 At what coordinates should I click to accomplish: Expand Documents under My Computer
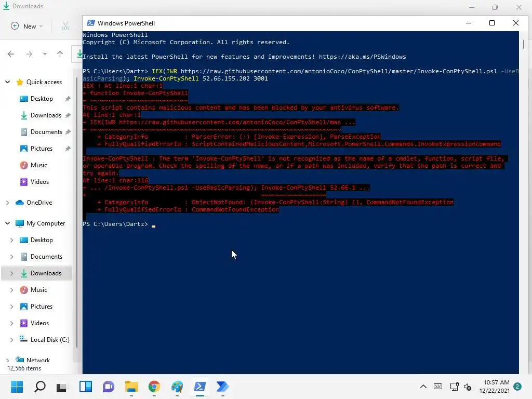coord(11,257)
